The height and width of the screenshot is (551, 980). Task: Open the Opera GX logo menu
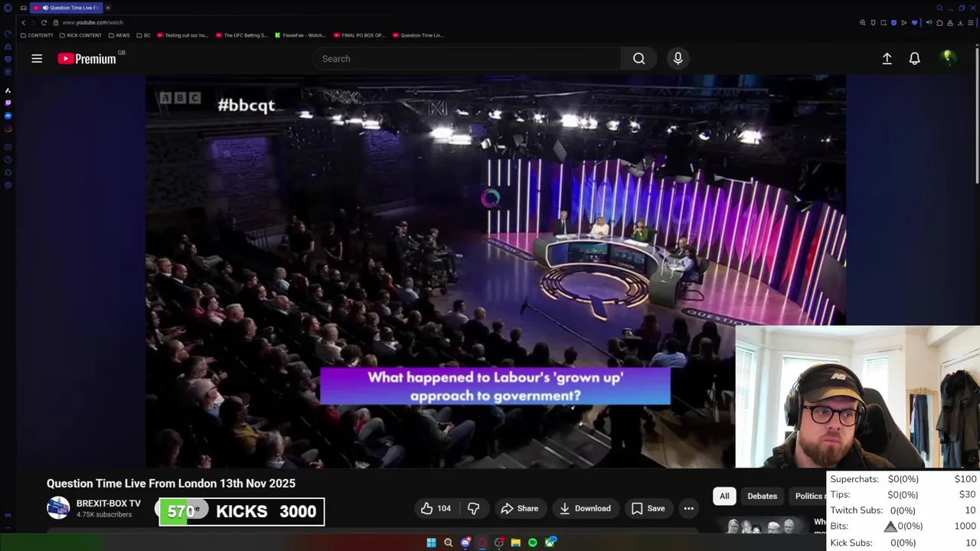click(8, 8)
